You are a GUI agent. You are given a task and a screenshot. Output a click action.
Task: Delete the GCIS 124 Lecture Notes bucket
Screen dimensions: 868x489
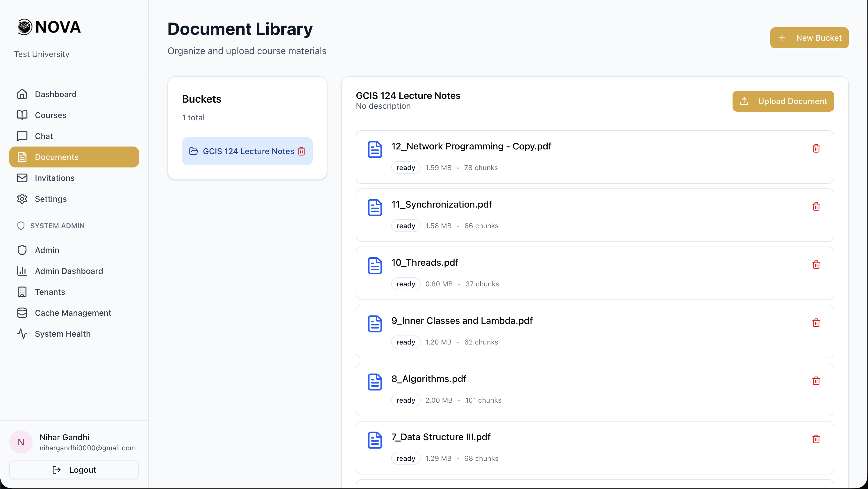click(301, 151)
